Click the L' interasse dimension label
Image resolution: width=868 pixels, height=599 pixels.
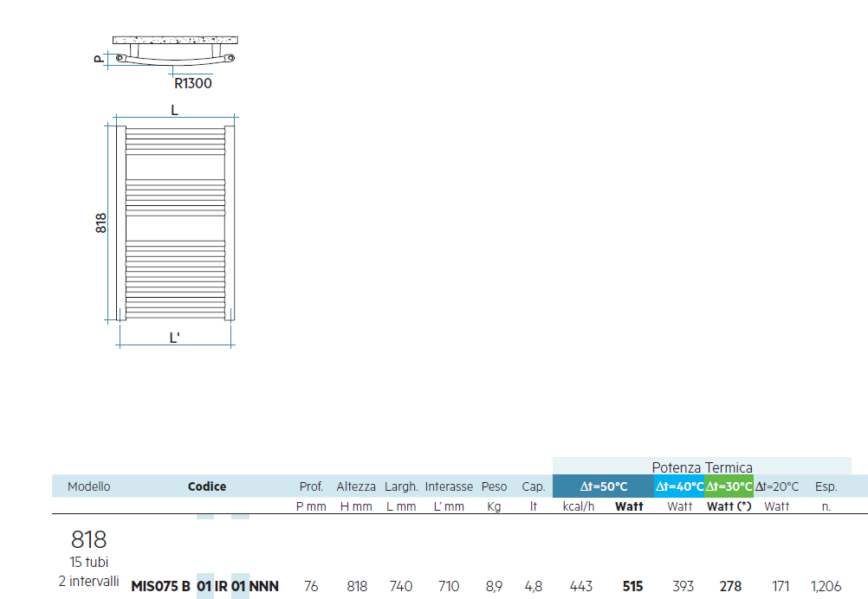174,338
